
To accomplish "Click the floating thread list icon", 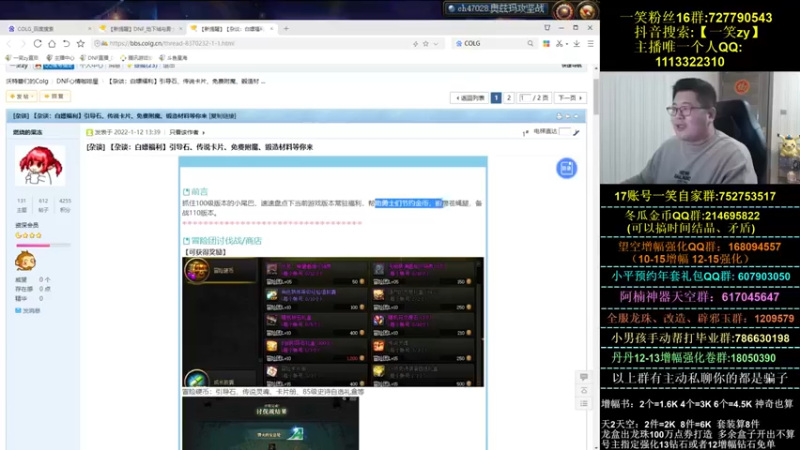I will point(584,404).
